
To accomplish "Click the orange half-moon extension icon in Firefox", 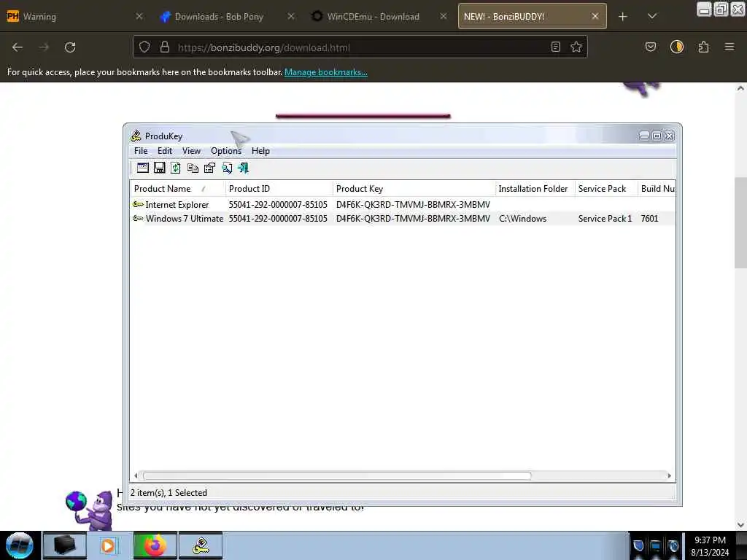I will click(676, 47).
